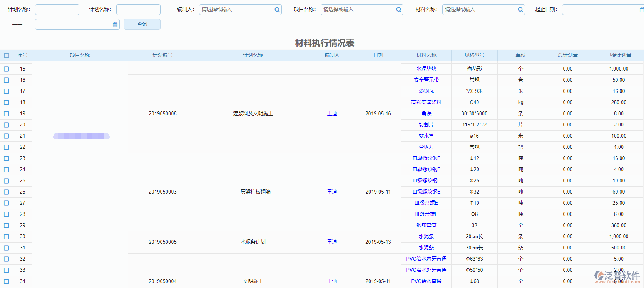Open Ⅲ级盘螺E link with spec Φ10
This screenshot has width=644, height=288.
pos(426,203)
